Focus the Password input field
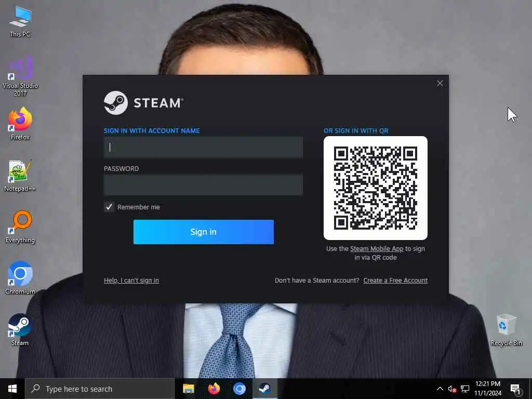The image size is (532, 399). (203, 185)
